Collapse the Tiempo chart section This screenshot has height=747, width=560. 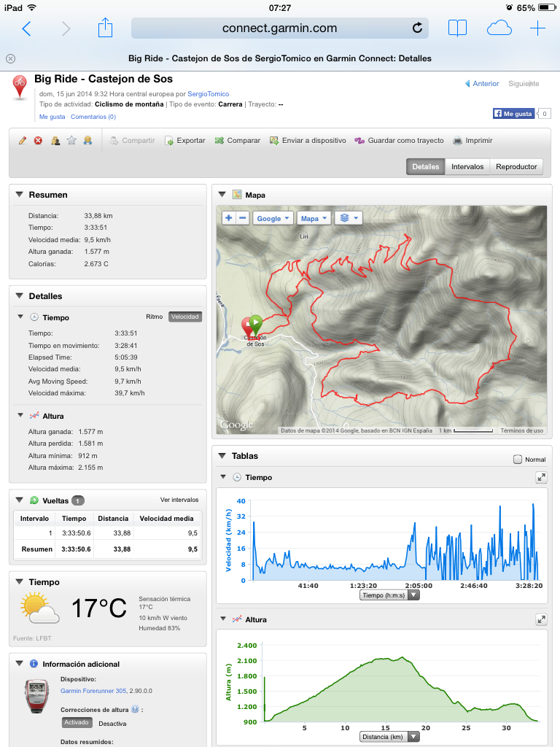223,477
